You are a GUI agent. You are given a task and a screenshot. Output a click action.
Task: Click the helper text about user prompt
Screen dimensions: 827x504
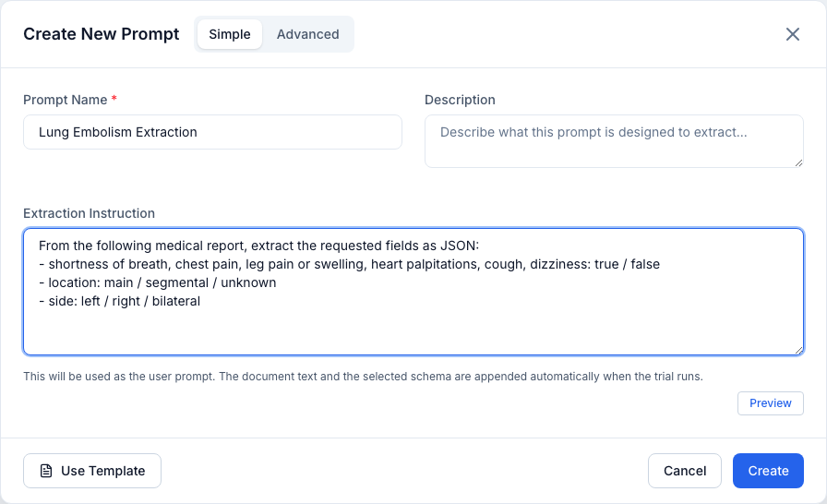click(363, 377)
